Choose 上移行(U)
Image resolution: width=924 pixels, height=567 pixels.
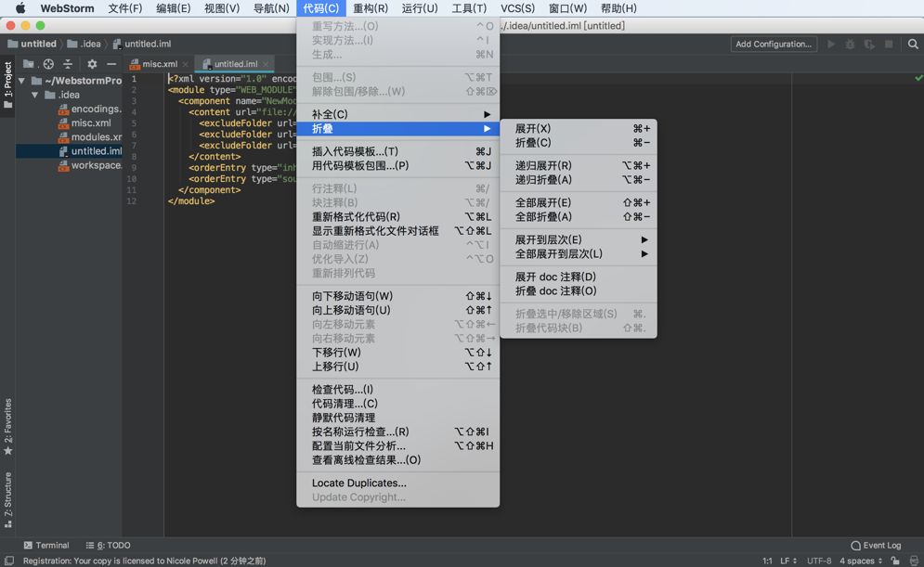click(397, 367)
